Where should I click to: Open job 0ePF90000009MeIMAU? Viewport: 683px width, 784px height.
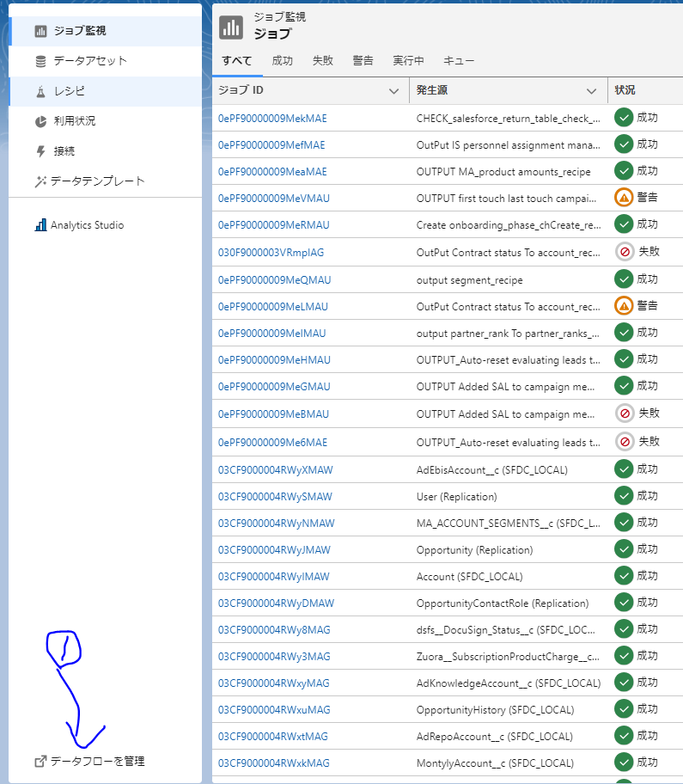coord(271,334)
